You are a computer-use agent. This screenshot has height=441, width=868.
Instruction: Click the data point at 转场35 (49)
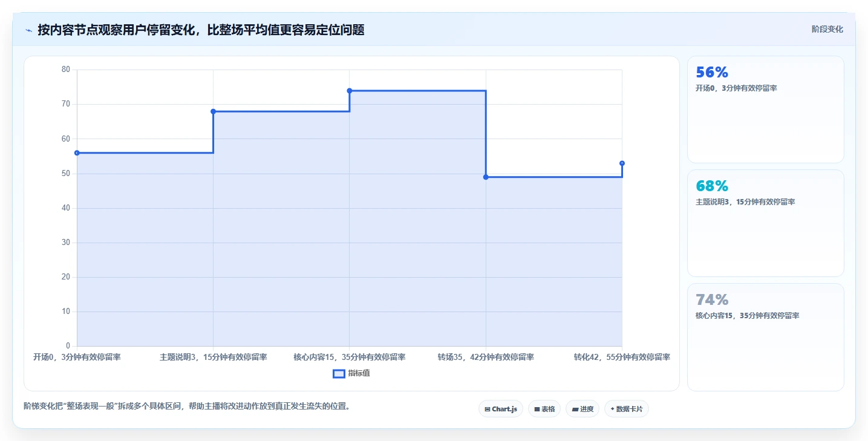click(x=486, y=177)
